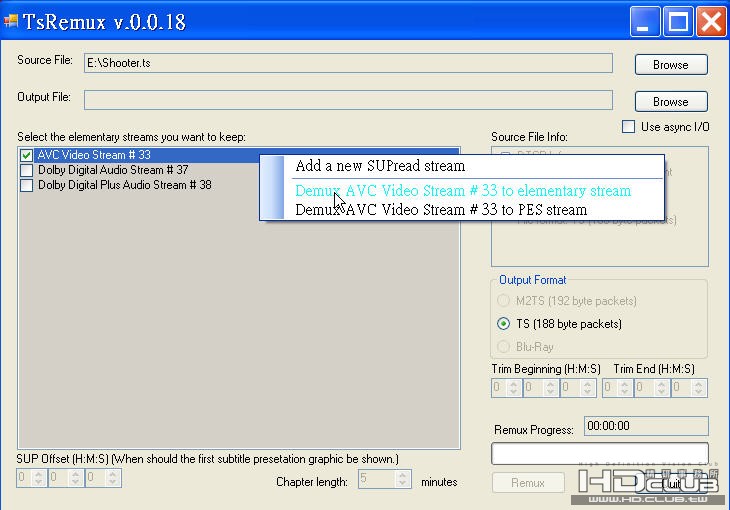
Task: Check Dolby Digital Plus Audio Stream # 38
Action: (x=27, y=185)
